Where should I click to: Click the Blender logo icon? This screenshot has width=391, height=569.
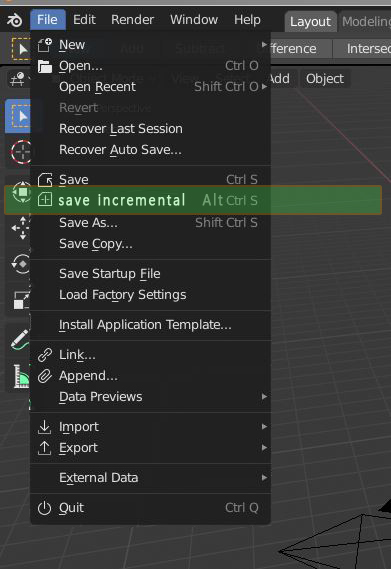15,20
